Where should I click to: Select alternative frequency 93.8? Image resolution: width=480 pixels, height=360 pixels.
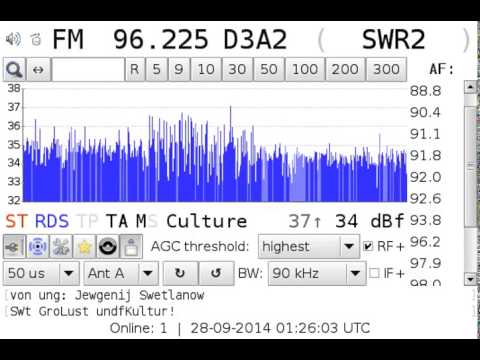tap(425, 221)
